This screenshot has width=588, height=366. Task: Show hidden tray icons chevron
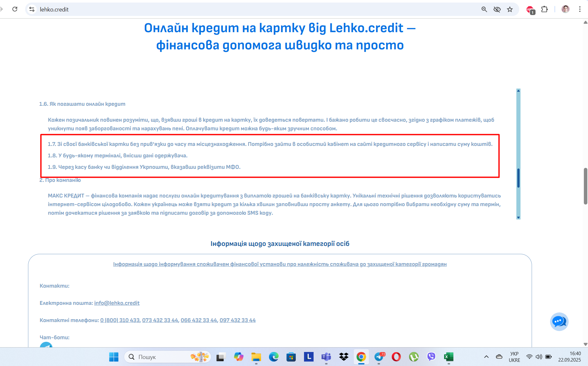[x=486, y=357]
